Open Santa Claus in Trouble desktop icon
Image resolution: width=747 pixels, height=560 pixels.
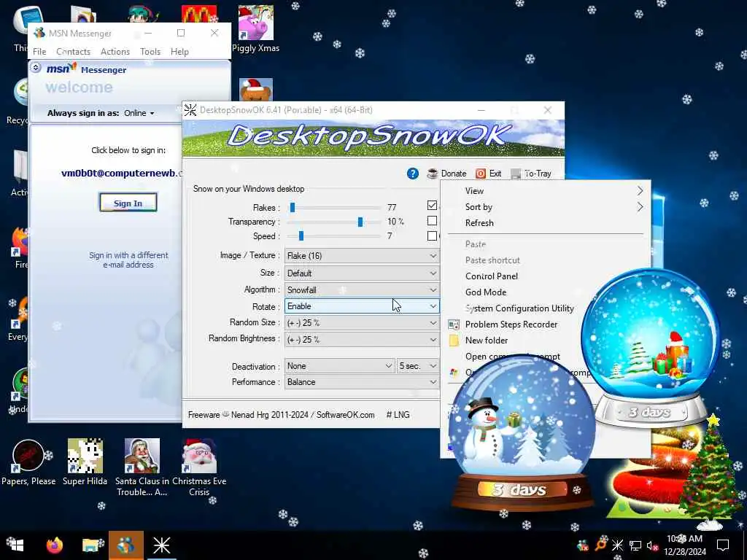142,467
